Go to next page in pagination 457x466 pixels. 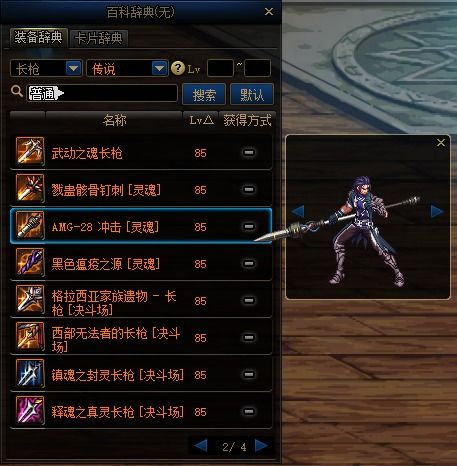(261, 446)
